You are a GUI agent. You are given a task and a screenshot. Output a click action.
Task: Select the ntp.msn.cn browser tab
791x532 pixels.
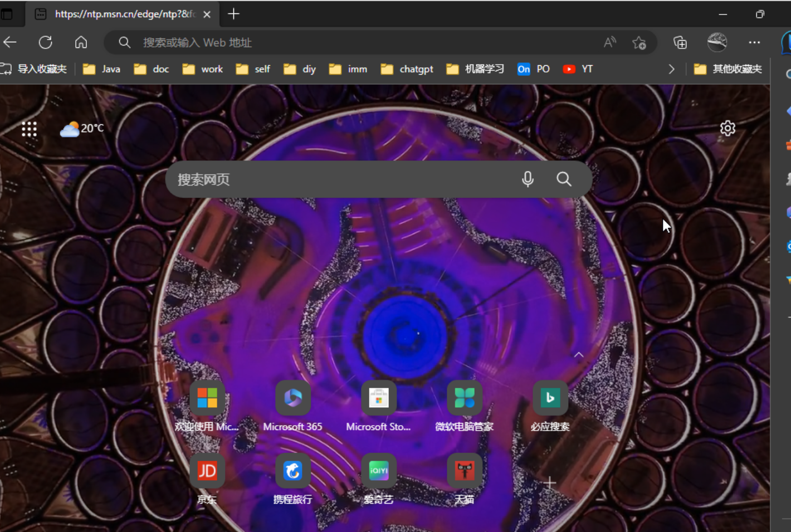tap(123, 14)
